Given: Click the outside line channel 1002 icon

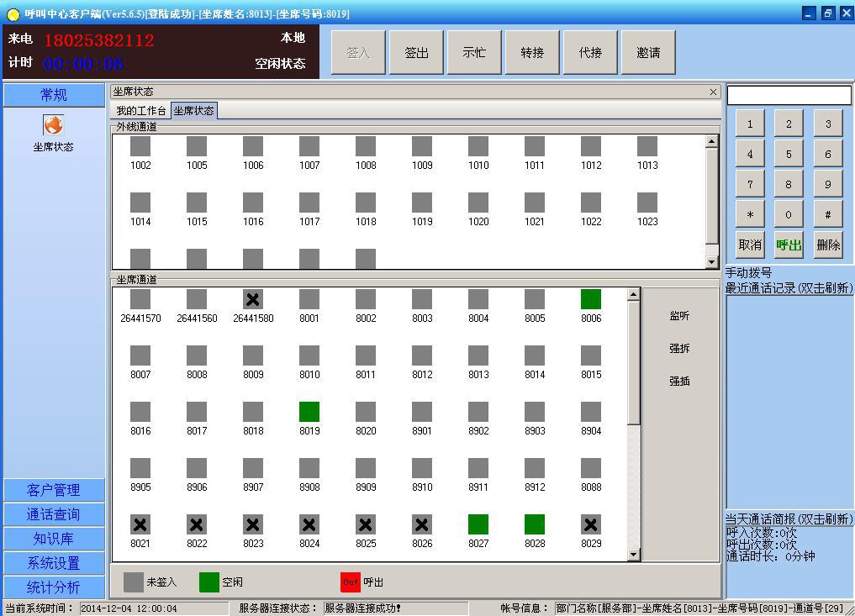Looking at the screenshot, I should click(x=140, y=146).
